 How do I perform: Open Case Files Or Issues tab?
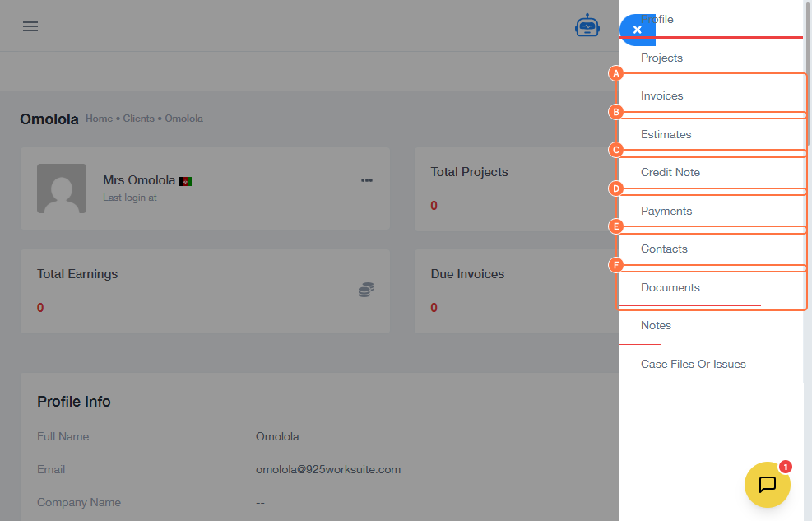pyautogui.click(x=693, y=364)
